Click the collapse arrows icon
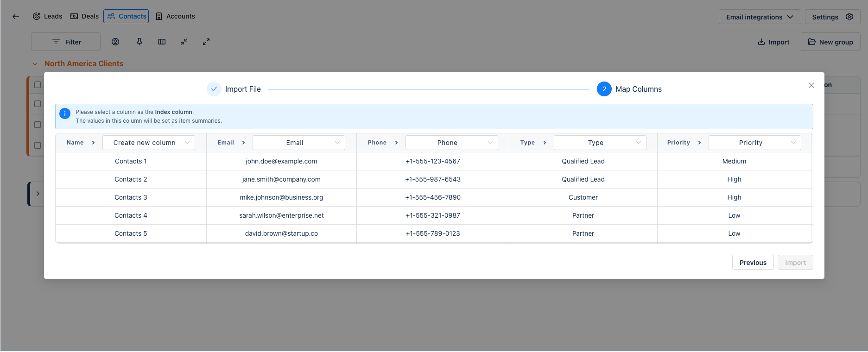 coord(184,42)
